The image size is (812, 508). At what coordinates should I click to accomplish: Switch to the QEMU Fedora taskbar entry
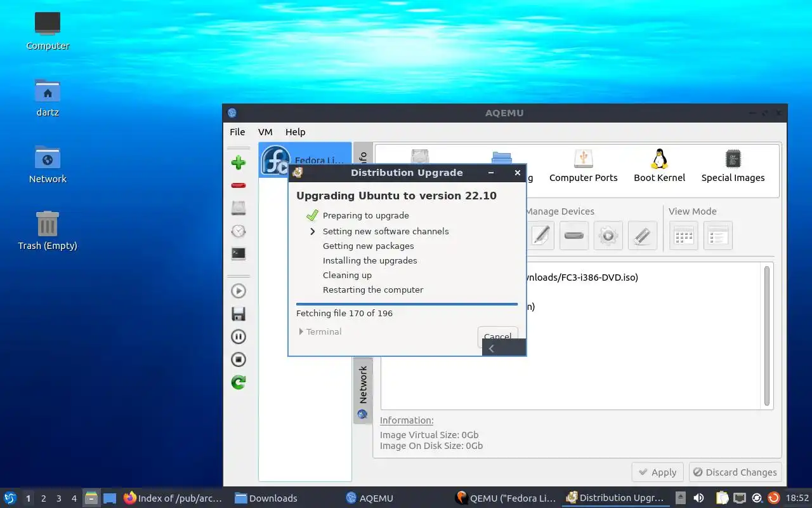pos(506,498)
